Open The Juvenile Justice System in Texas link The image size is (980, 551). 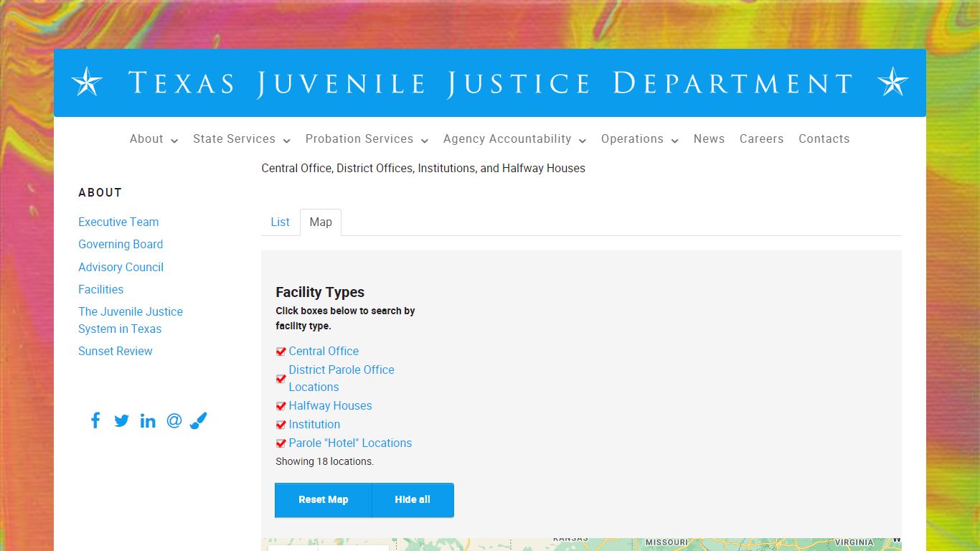point(131,321)
